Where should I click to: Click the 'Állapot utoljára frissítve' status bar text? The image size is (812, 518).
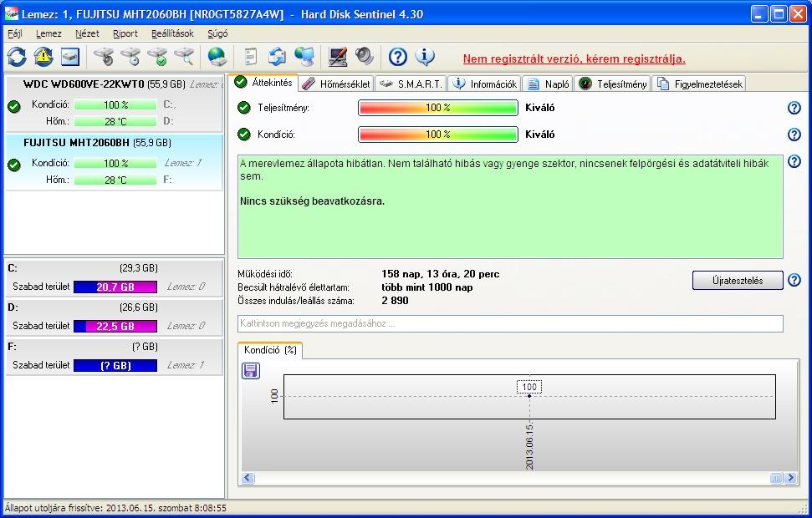click(x=115, y=508)
